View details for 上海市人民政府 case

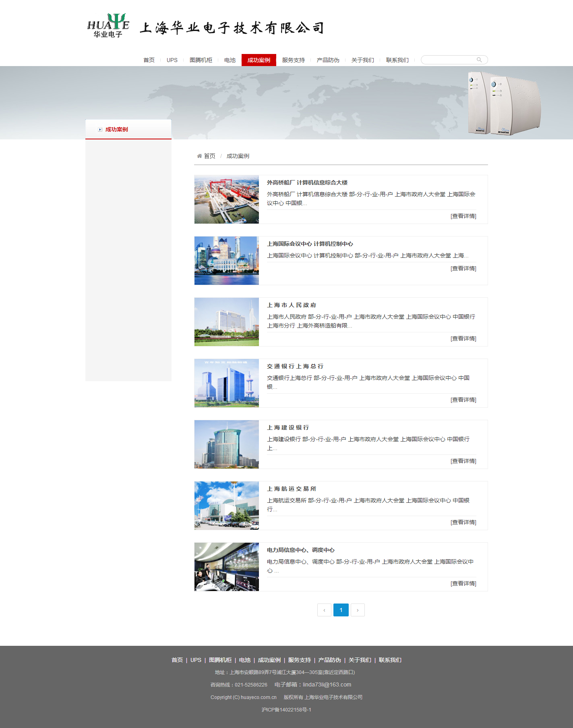tap(463, 339)
